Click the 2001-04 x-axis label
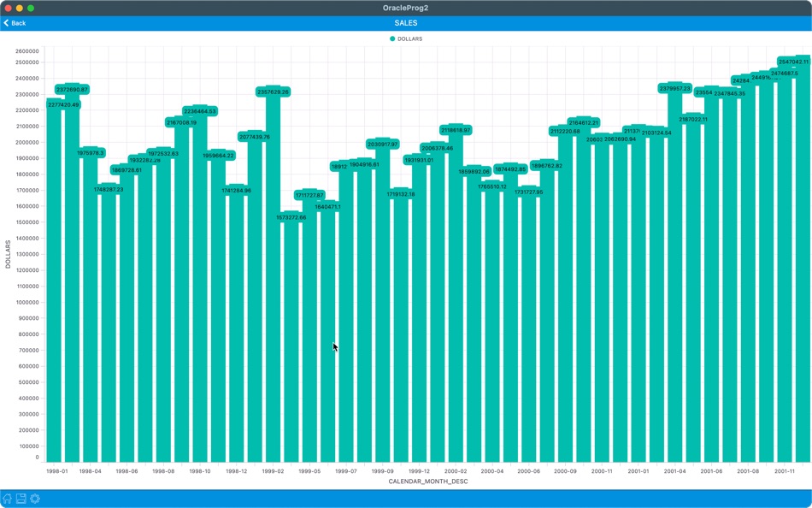The height and width of the screenshot is (508, 812). (674, 471)
